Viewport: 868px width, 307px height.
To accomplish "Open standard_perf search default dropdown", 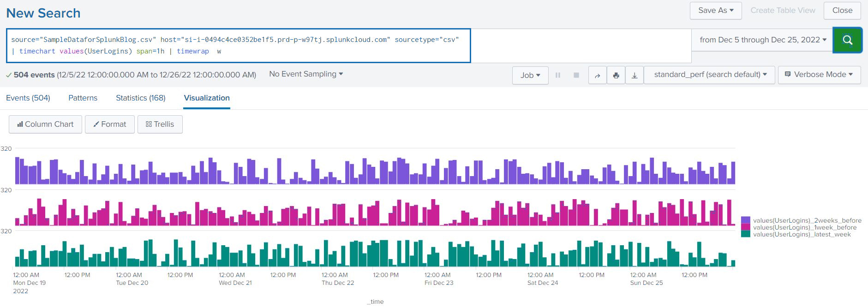I will coord(710,75).
